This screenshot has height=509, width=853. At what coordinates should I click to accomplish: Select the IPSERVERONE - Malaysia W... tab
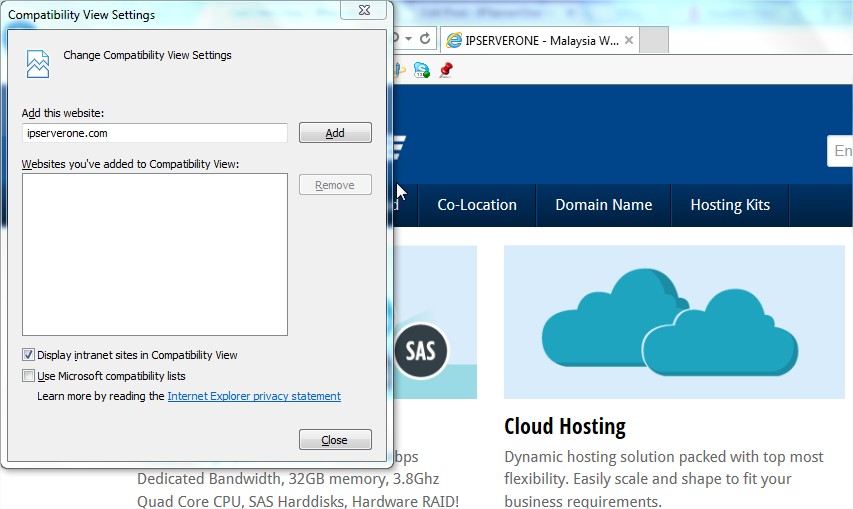[x=540, y=40]
